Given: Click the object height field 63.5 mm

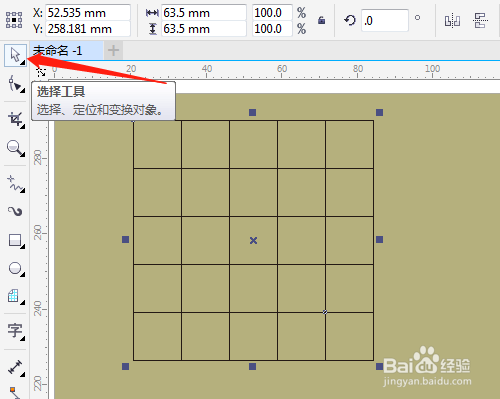Looking at the screenshot, I should (204, 29).
